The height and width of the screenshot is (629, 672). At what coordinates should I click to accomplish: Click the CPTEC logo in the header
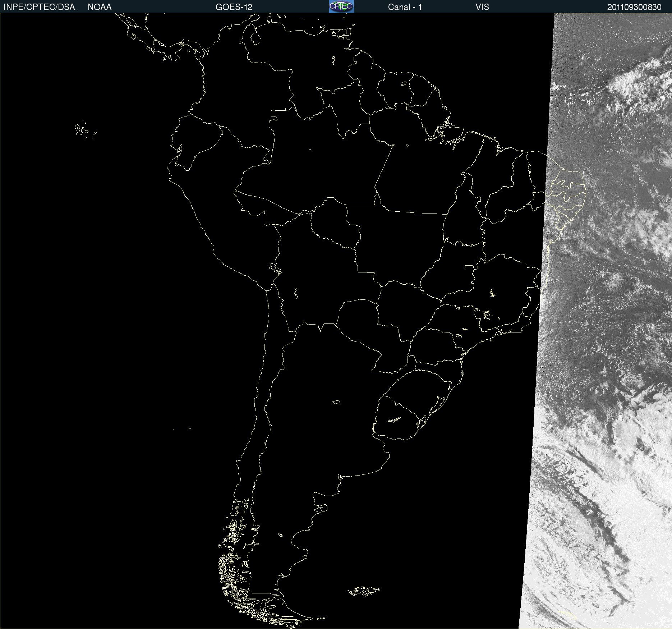tap(341, 6)
